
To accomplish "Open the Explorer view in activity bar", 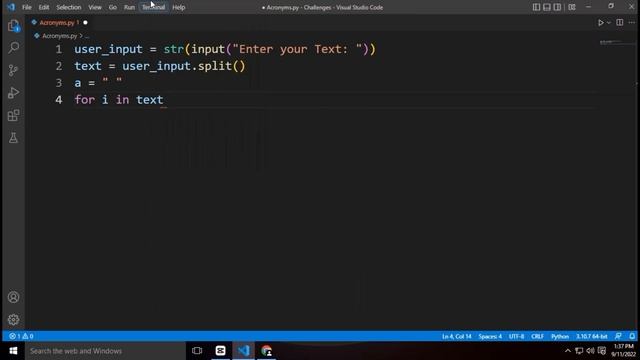I will [x=13, y=26].
